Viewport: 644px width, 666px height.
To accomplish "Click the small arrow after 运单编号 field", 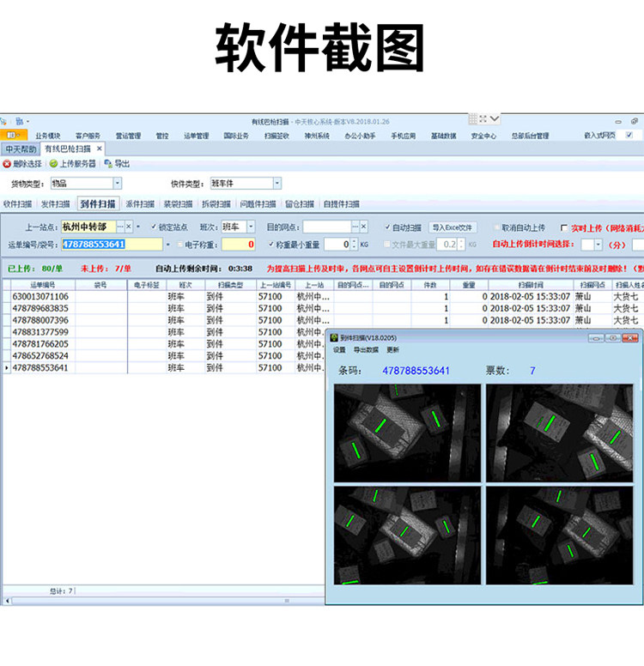I will (x=168, y=245).
